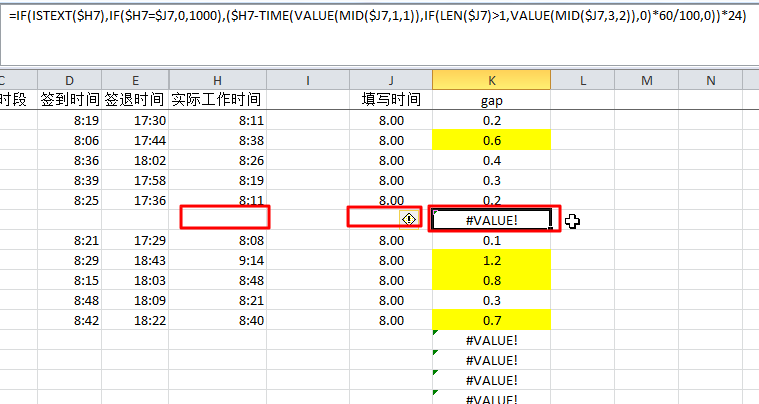Click the gap header cell
The image size is (759, 404).
click(491, 100)
